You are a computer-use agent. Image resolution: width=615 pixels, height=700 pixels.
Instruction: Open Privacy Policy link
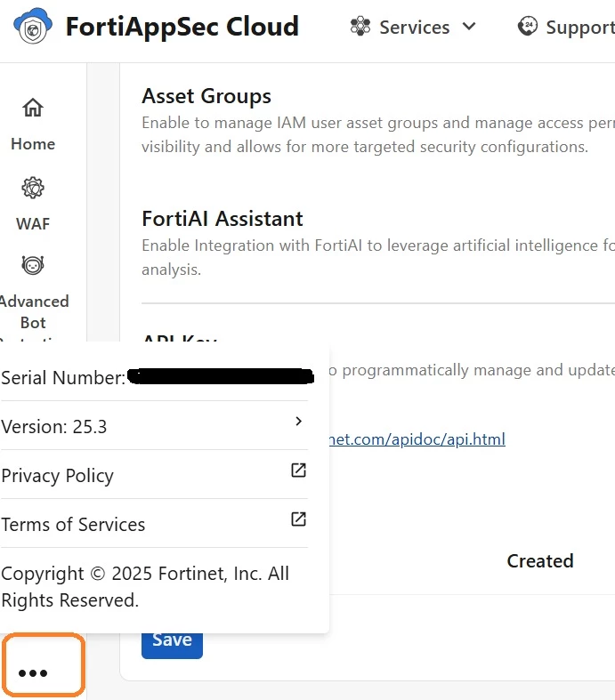[154, 475]
